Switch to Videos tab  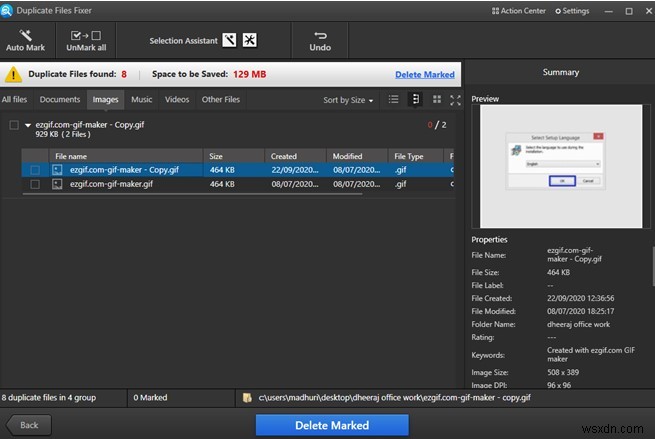tap(177, 99)
